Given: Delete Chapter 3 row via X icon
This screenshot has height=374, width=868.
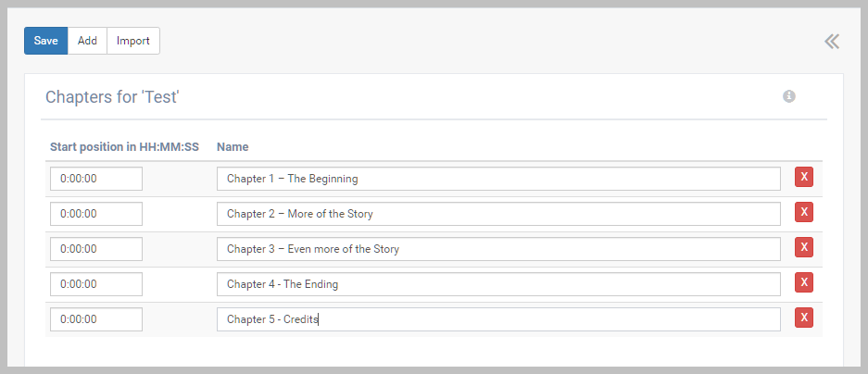Looking at the screenshot, I should point(804,248).
